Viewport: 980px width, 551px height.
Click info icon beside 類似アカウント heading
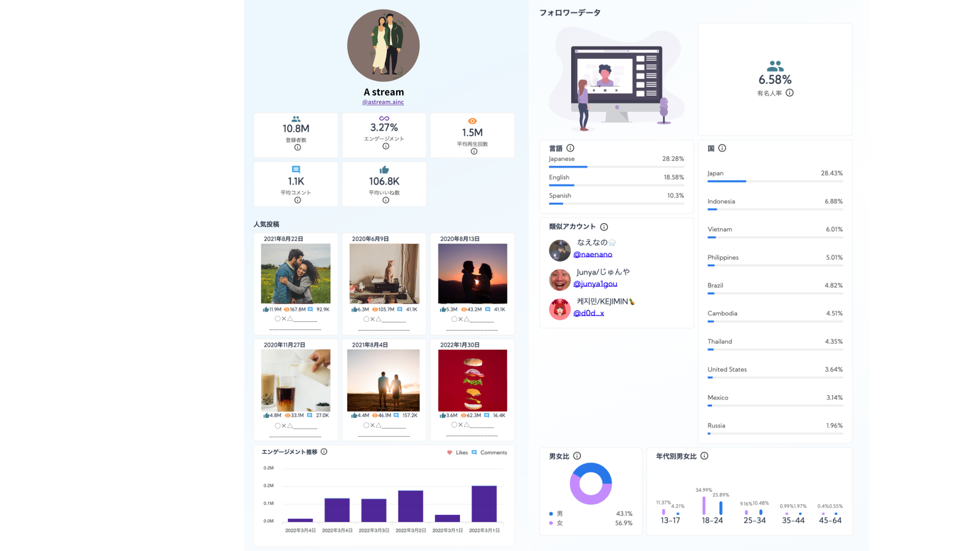604,227
